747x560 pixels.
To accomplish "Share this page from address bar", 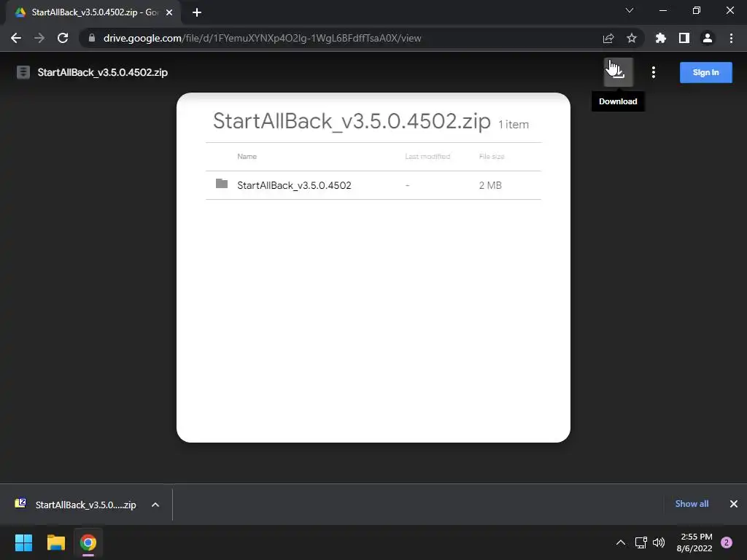I will point(608,38).
